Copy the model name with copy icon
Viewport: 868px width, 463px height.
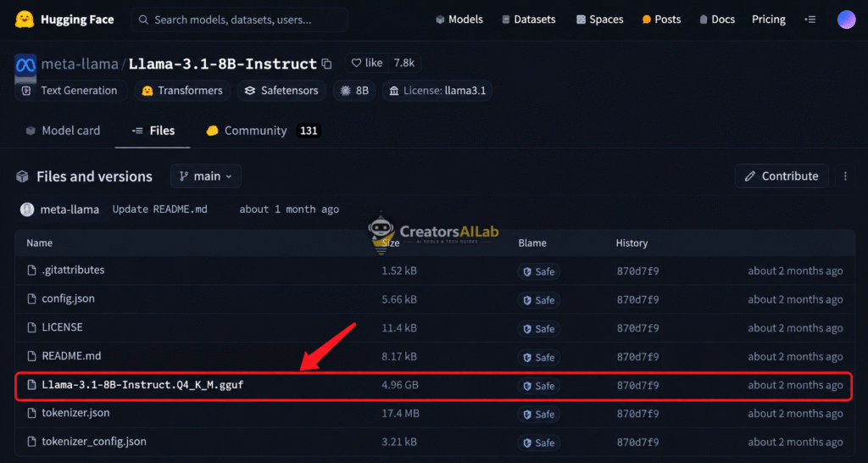coord(326,64)
